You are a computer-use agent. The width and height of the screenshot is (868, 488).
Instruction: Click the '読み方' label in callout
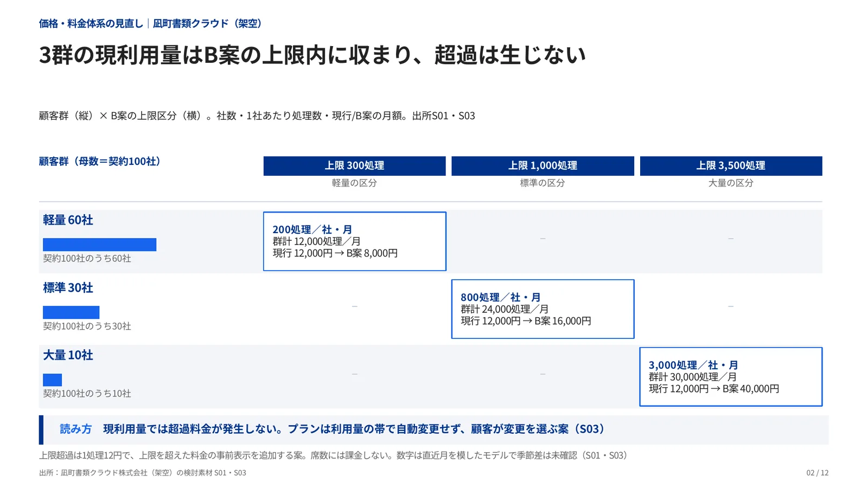[x=76, y=429]
